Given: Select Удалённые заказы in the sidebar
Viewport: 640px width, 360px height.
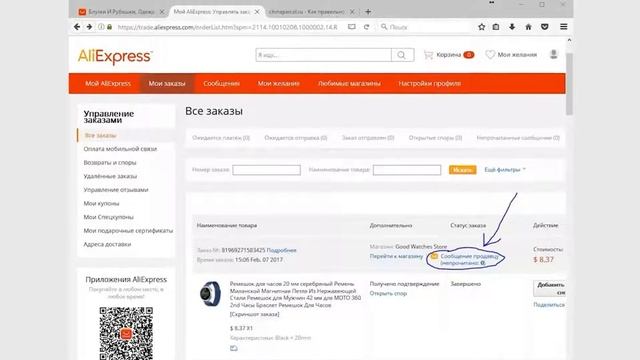Looking at the screenshot, I should pyautogui.click(x=110, y=176).
